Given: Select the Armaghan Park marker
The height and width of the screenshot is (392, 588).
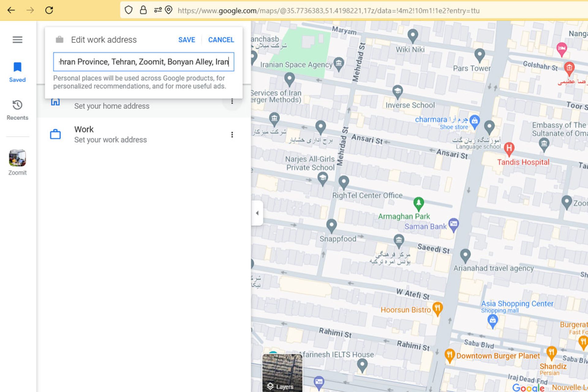Looking at the screenshot, I should [x=419, y=204].
